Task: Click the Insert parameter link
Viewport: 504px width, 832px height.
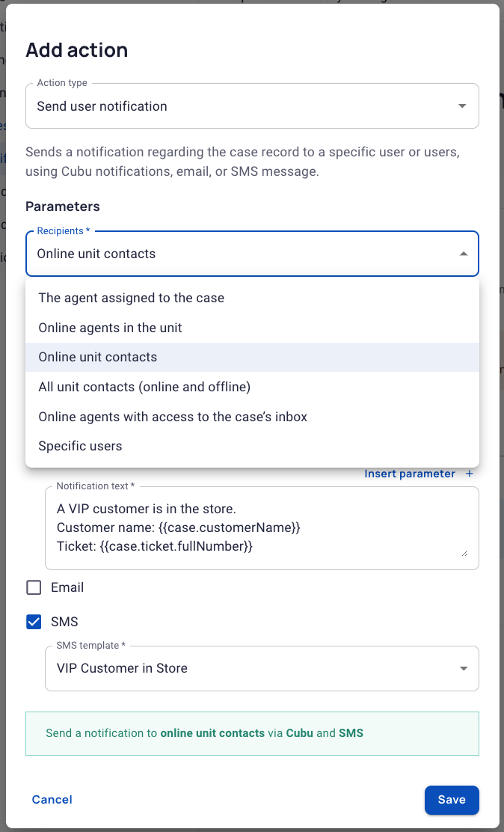Action: tap(410, 474)
